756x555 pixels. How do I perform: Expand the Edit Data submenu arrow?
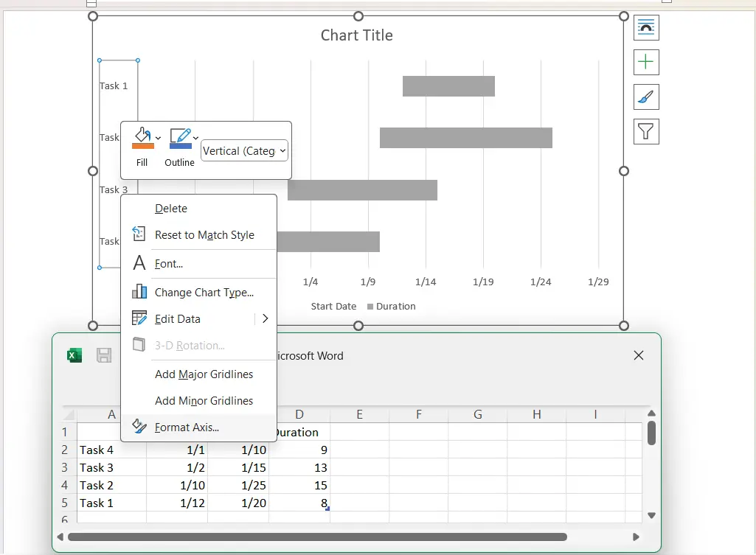point(266,318)
